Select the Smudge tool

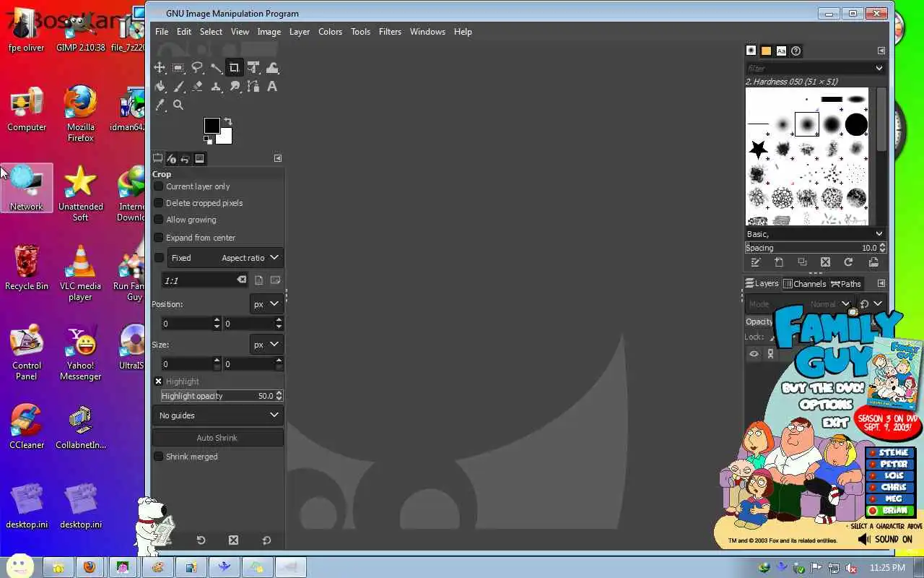[x=235, y=87]
